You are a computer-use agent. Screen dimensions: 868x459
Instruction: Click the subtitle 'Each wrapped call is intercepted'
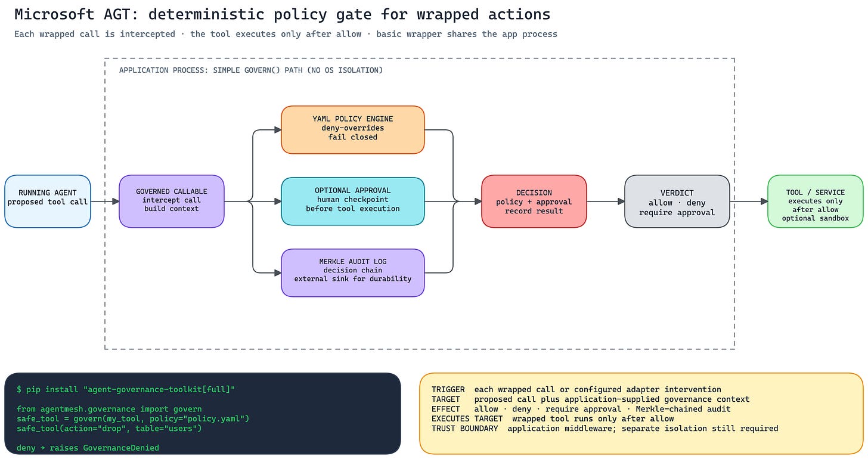[286, 34]
